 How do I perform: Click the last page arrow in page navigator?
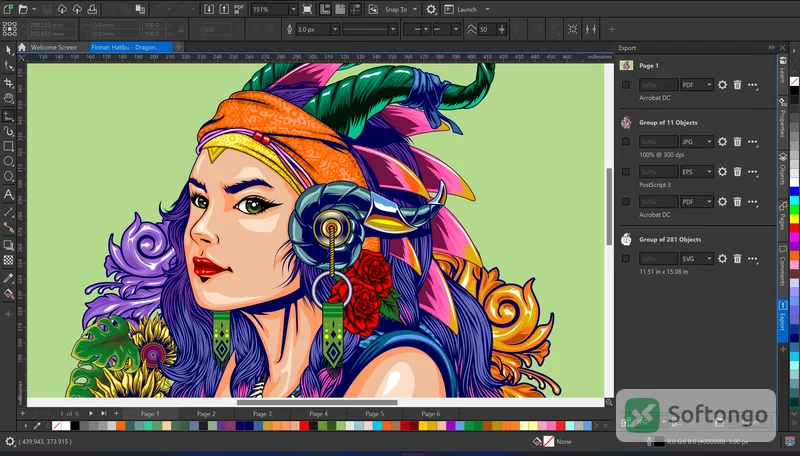pos(104,414)
